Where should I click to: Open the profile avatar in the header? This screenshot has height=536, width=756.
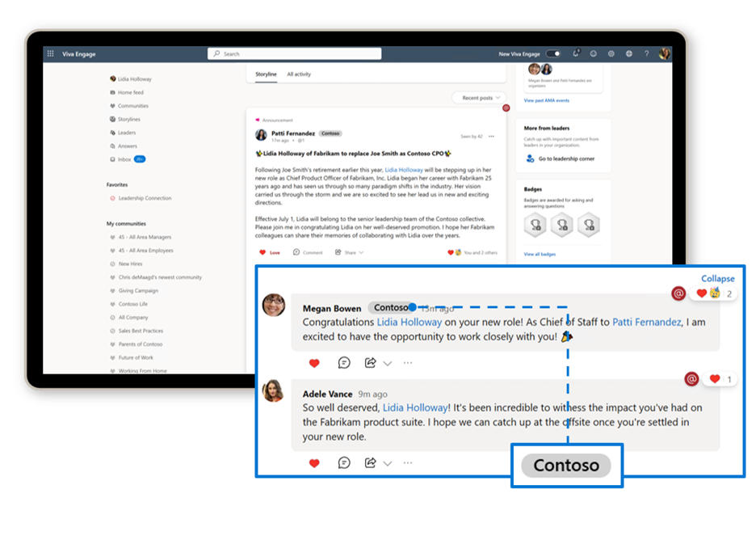coord(665,53)
